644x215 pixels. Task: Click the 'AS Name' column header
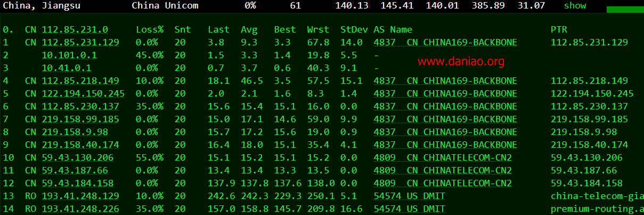(393, 29)
